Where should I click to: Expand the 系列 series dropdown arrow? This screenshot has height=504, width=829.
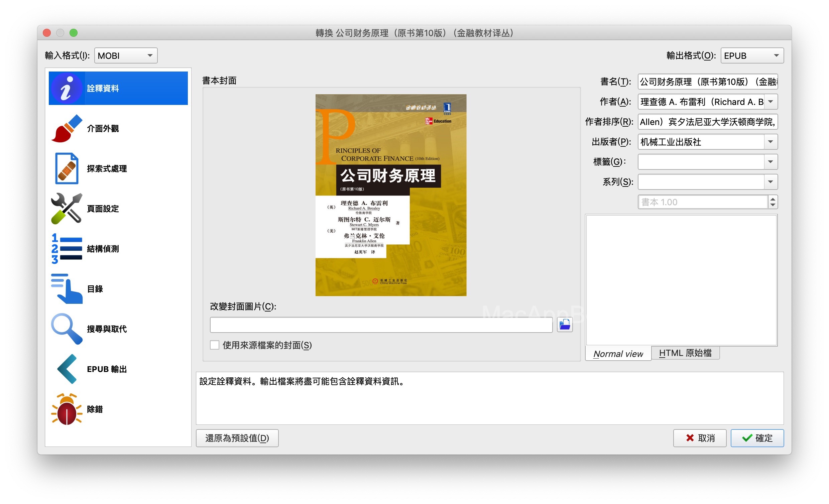pyautogui.click(x=771, y=182)
